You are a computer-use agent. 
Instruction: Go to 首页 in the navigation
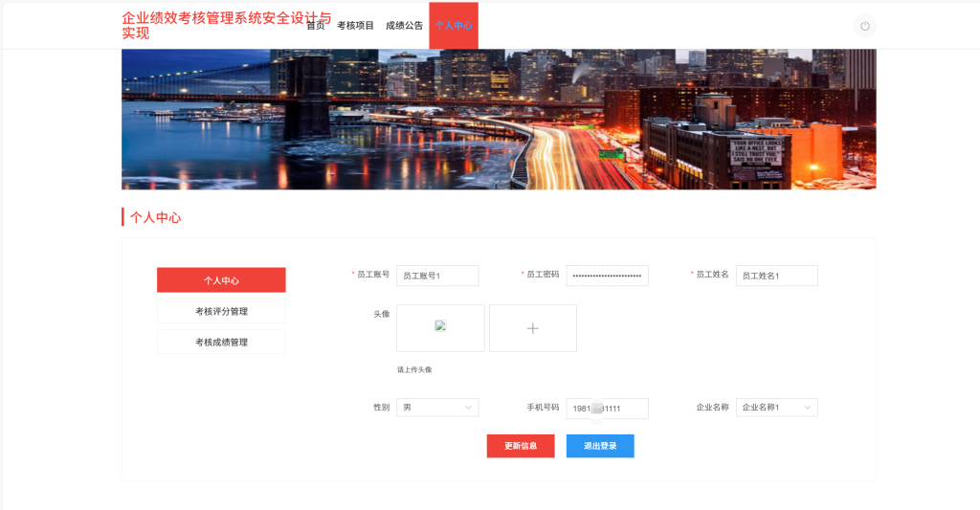coord(316,26)
